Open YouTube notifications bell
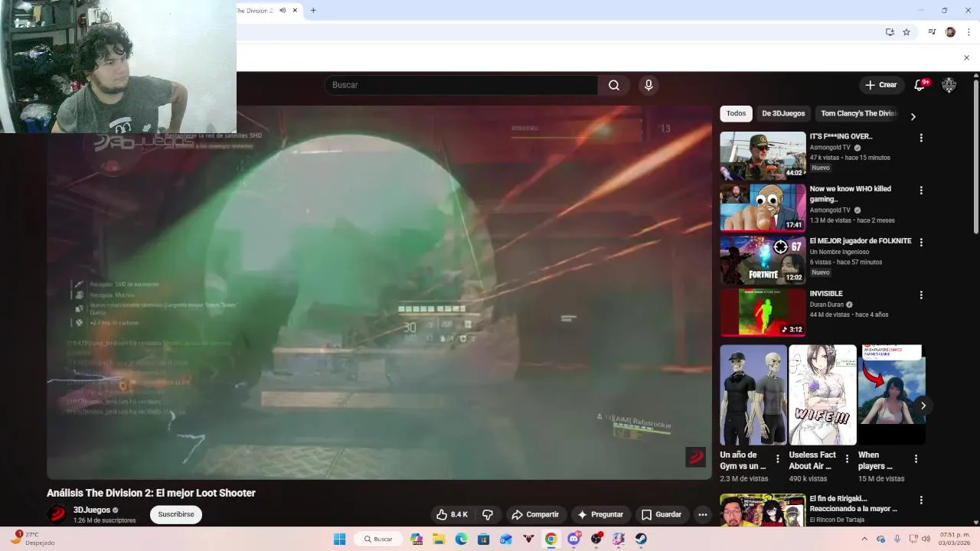Viewport: 980px width, 551px height. (x=920, y=85)
